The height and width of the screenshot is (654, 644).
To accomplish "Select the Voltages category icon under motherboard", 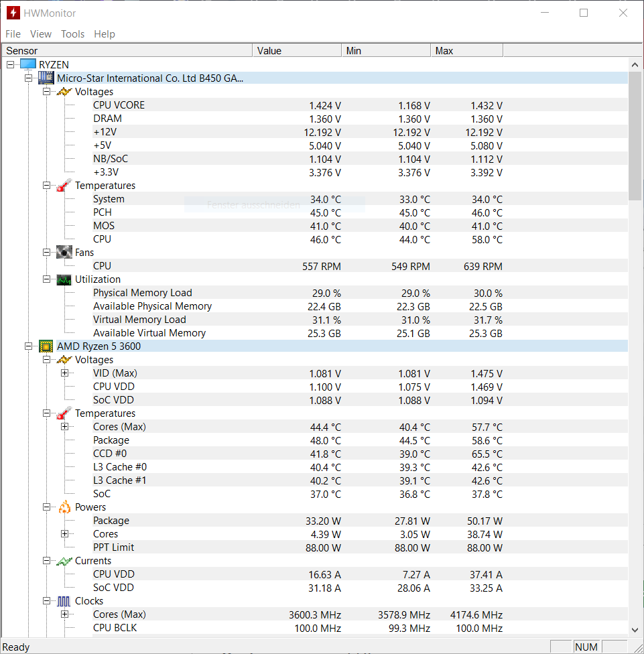I will point(64,91).
